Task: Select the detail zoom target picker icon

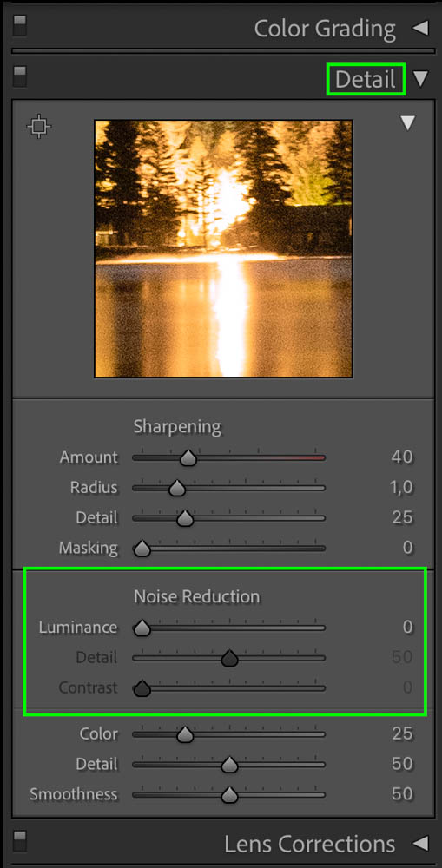Action: coord(39,126)
